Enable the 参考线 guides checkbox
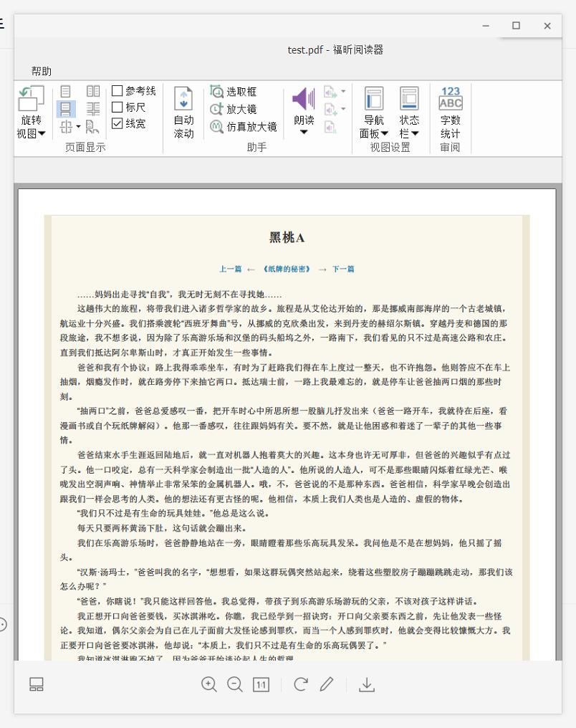The width and height of the screenshot is (576, 728). point(118,90)
